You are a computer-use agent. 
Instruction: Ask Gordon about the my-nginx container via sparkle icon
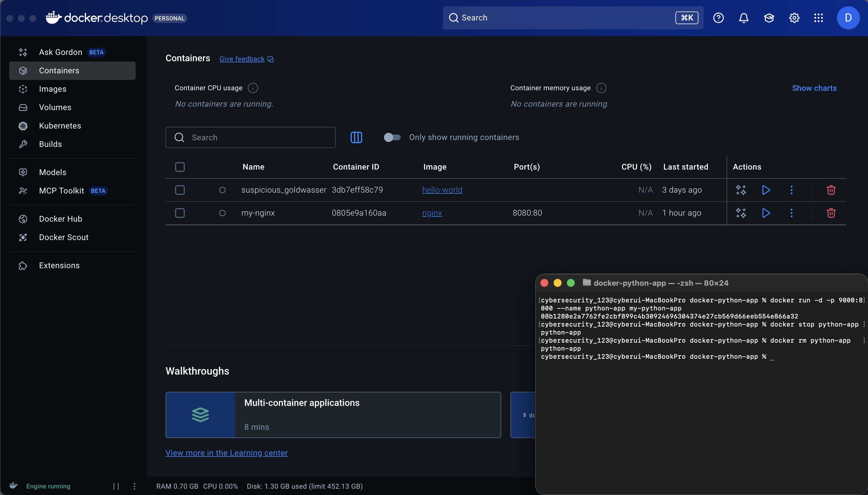tap(741, 213)
